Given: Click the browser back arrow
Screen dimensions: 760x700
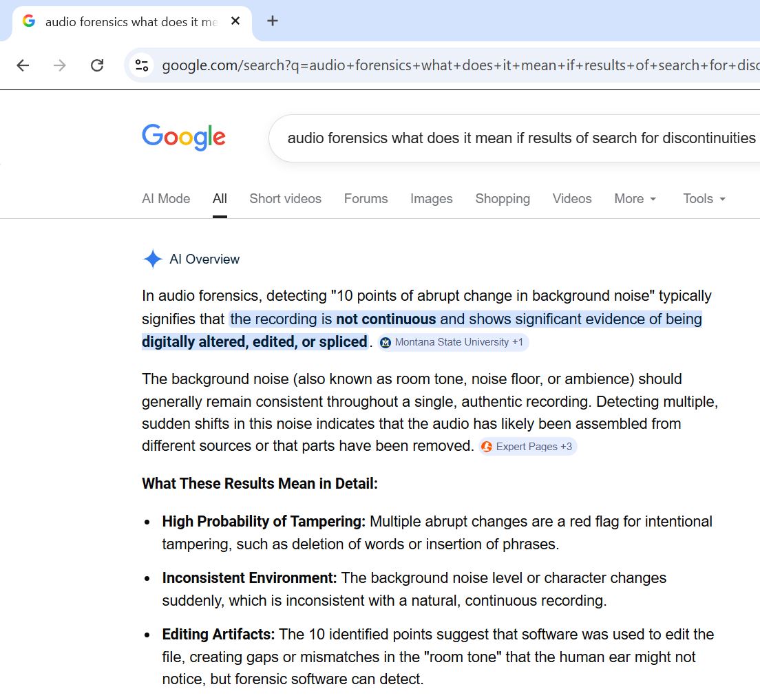Looking at the screenshot, I should [23, 65].
